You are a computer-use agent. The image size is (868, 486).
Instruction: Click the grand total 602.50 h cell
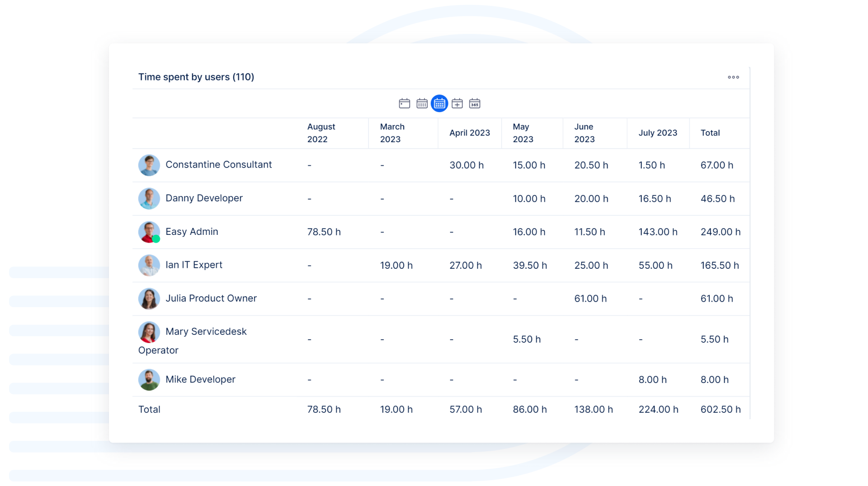pos(720,410)
